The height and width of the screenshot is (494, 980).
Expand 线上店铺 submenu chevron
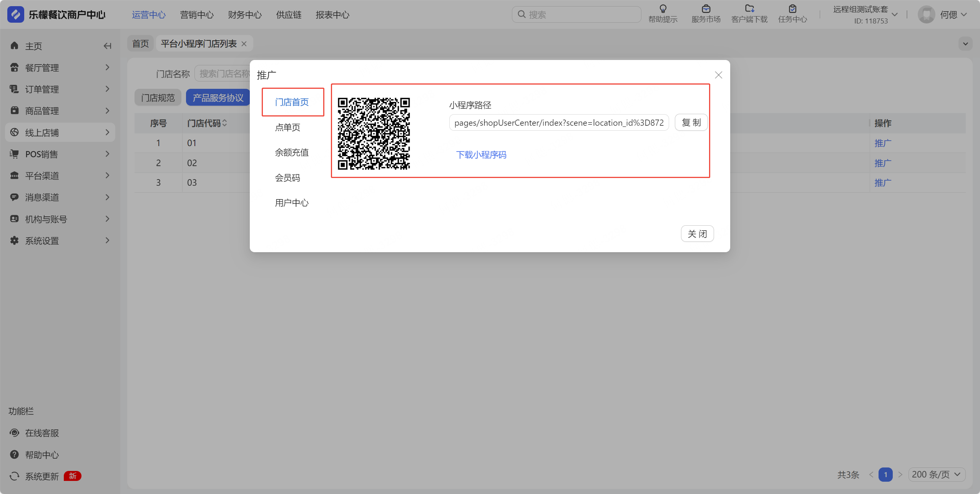(108, 132)
